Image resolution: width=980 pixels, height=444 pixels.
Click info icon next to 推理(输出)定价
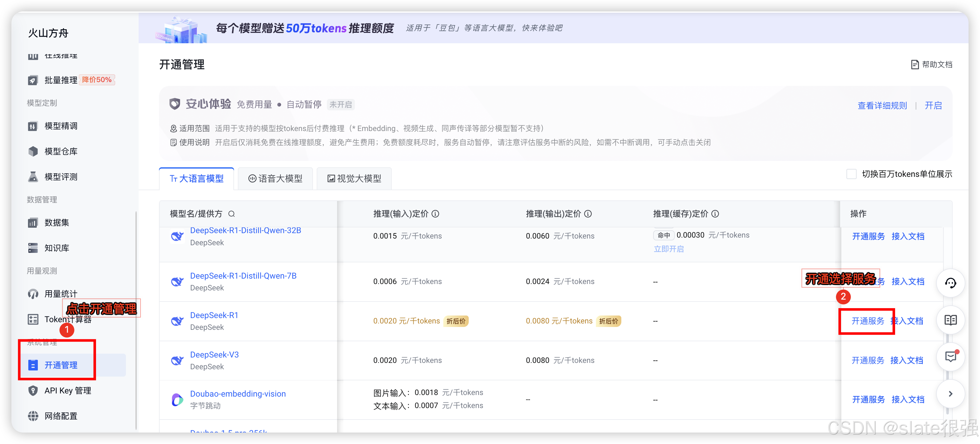[x=588, y=214]
